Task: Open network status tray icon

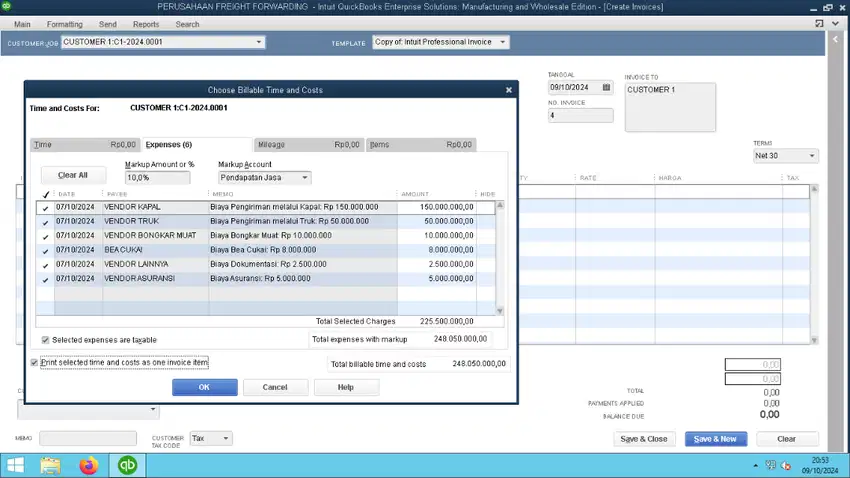Action: (770, 466)
